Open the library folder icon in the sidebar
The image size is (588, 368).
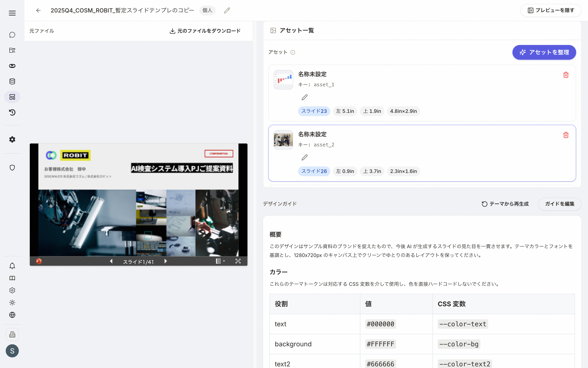[x=12, y=50]
